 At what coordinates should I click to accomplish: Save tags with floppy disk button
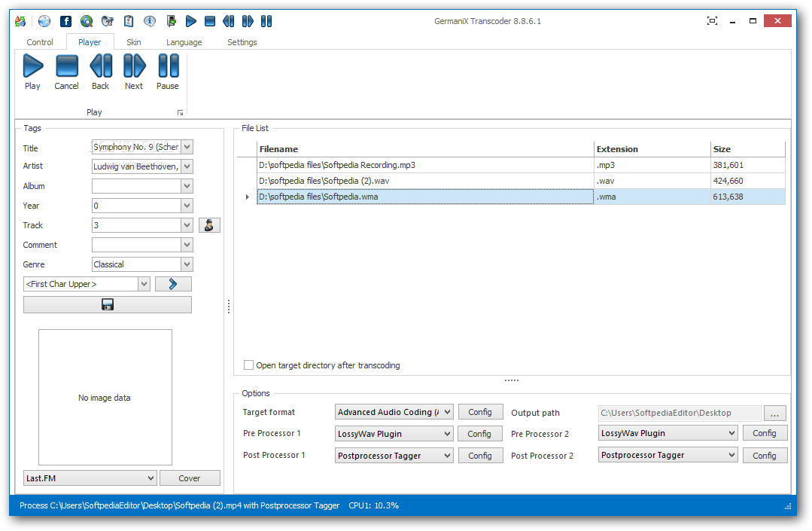point(107,304)
